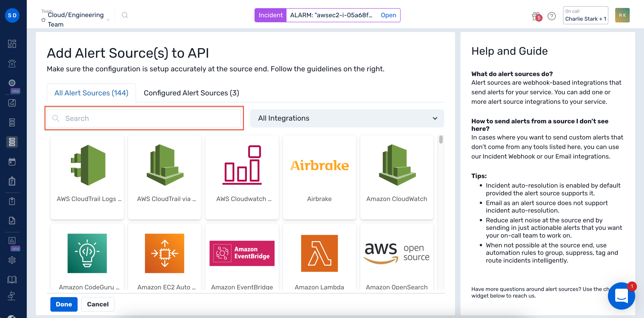Open the book documentation icon in sidebar
The height and width of the screenshot is (318, 644).
click(x=12, y=279)
